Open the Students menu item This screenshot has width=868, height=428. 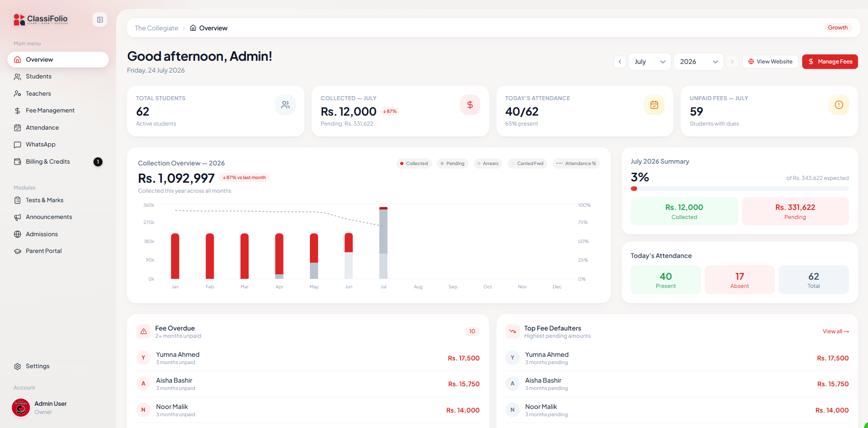click(58, 77)
